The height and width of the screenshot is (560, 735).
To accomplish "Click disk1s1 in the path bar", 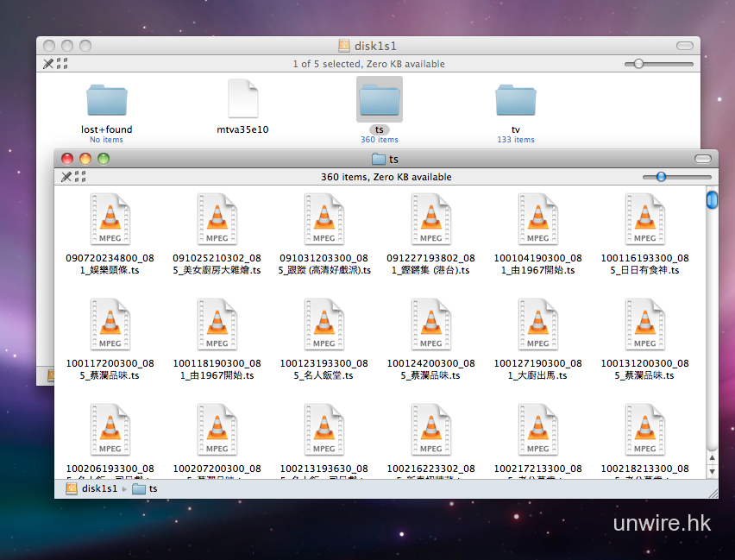I will (x=97, y=488).
